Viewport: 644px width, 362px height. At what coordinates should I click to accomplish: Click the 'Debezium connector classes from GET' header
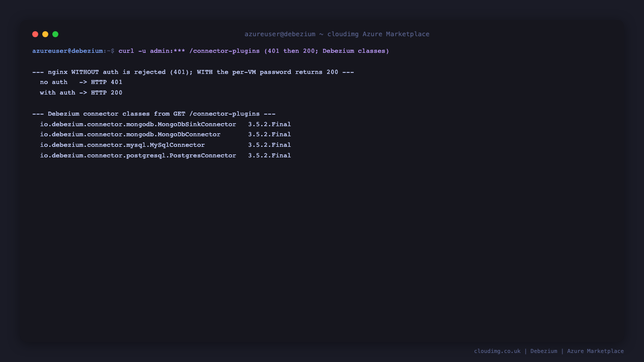[154, 114]
